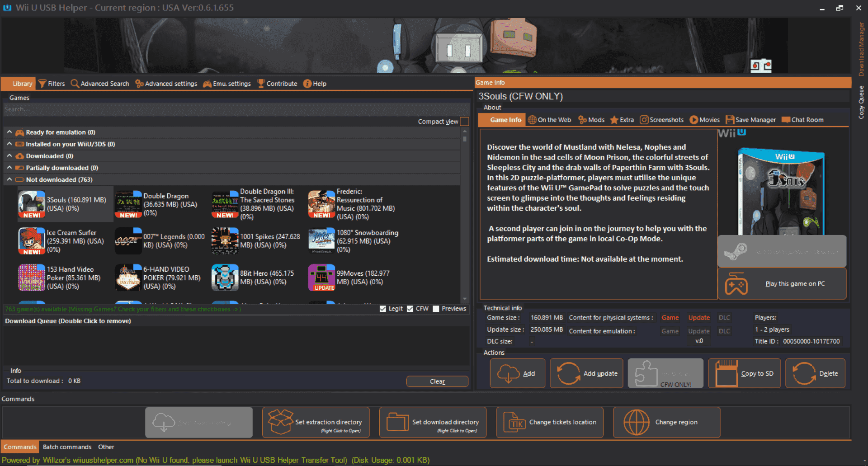Click the Emu. settings gamepad icon

click(207, 84)
